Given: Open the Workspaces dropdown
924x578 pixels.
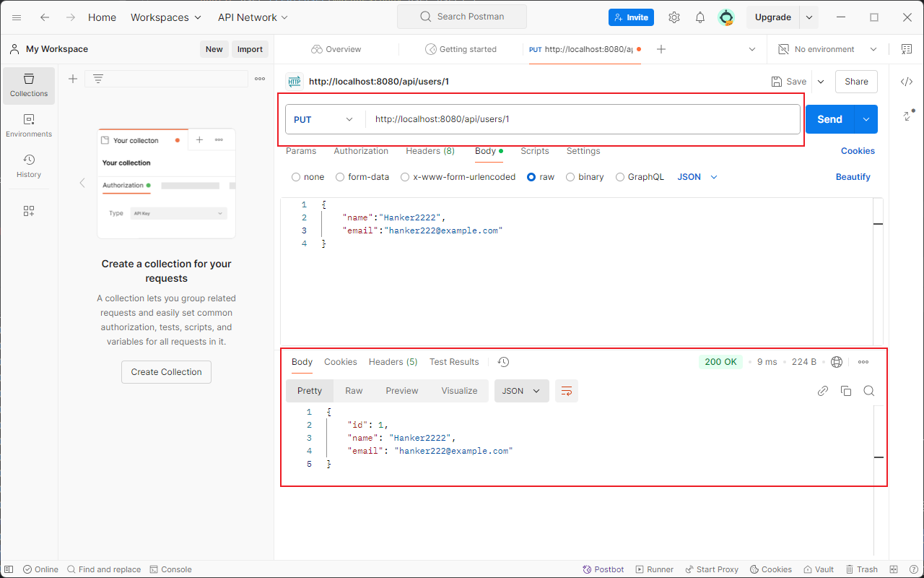Looking at the screenshot, I should (166, 17).
